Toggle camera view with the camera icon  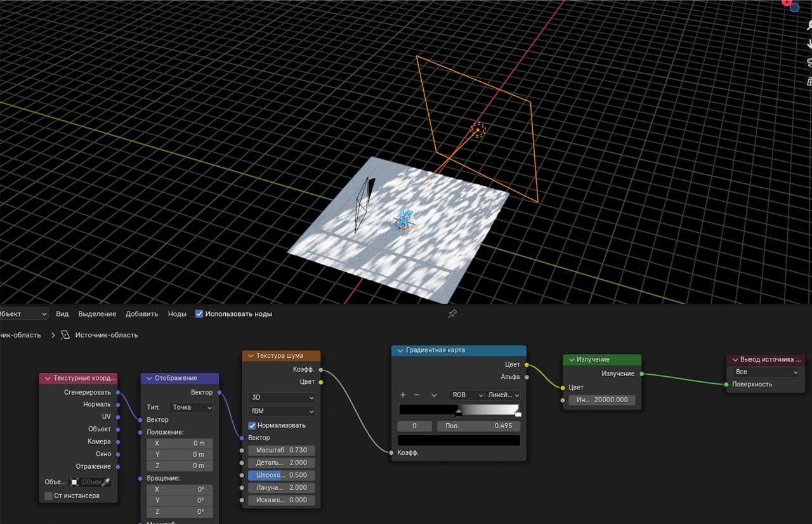click(x=809, y=62)
